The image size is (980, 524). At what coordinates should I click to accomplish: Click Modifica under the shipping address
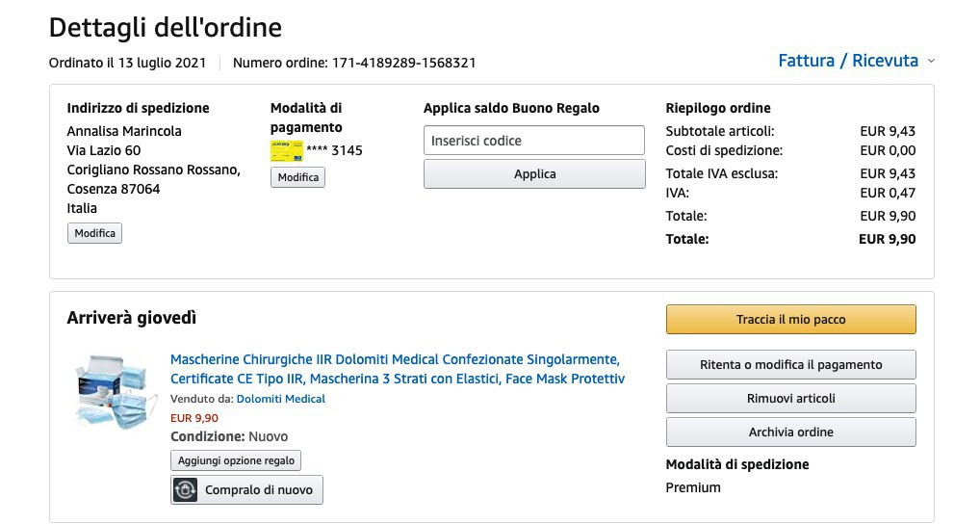[94, 233]
